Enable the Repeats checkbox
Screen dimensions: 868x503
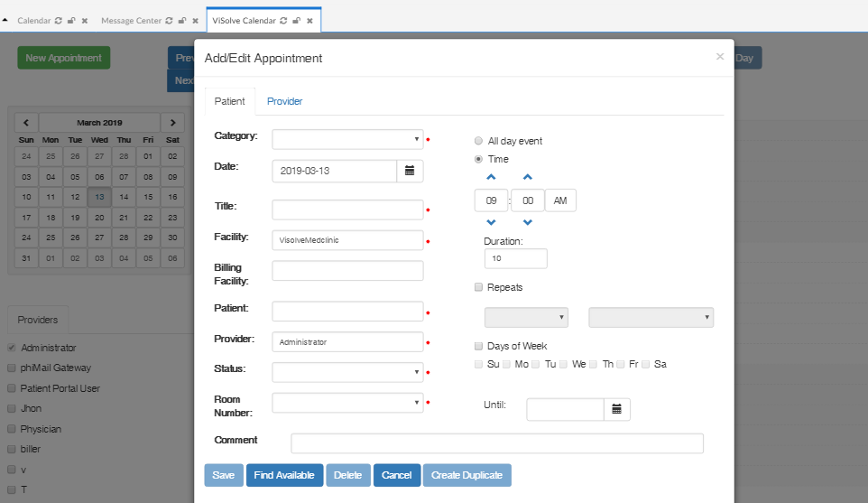point(478,287)
